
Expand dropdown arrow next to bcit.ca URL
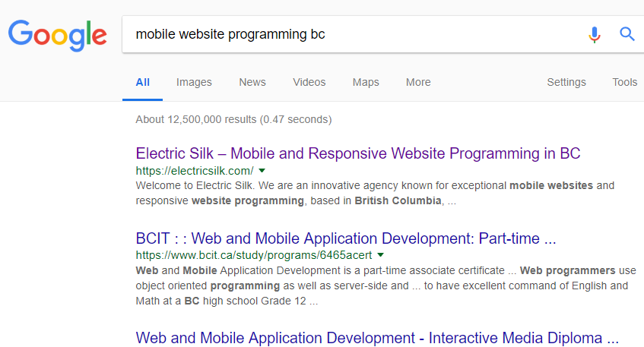tap(381, 254)
